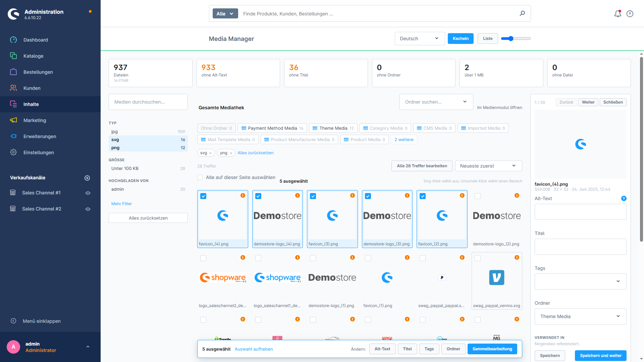644x362 pixels.
Task: Open notifications bell icon
Action: [x=618, y=14]
